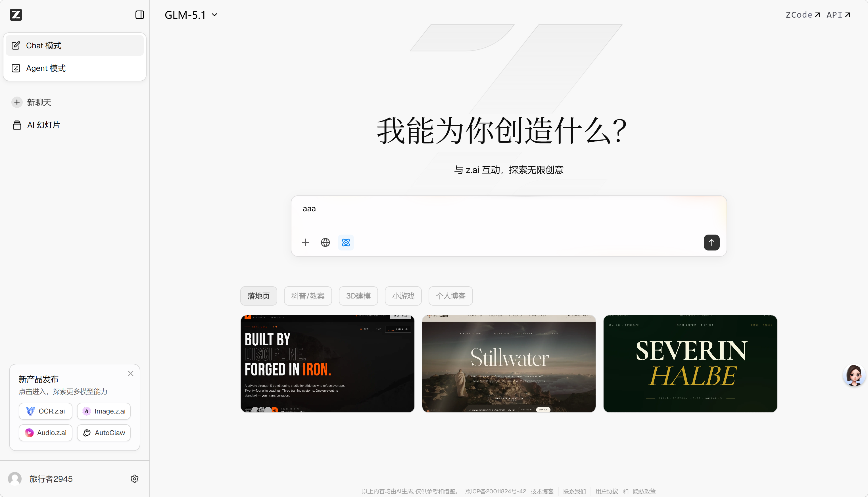
Task: Open AI 幻灯片 tool
Action: click(x=36, y=125)
